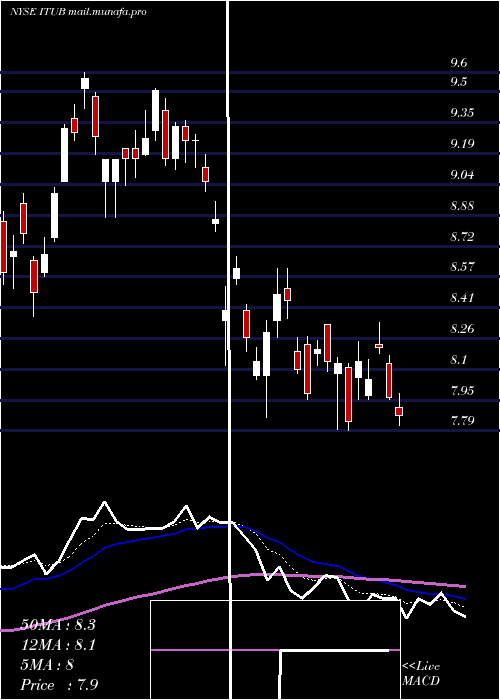This screenshot has width=500, height=700.
Task: Click the 8.72 price axis label
Action: tap(462, 236)
